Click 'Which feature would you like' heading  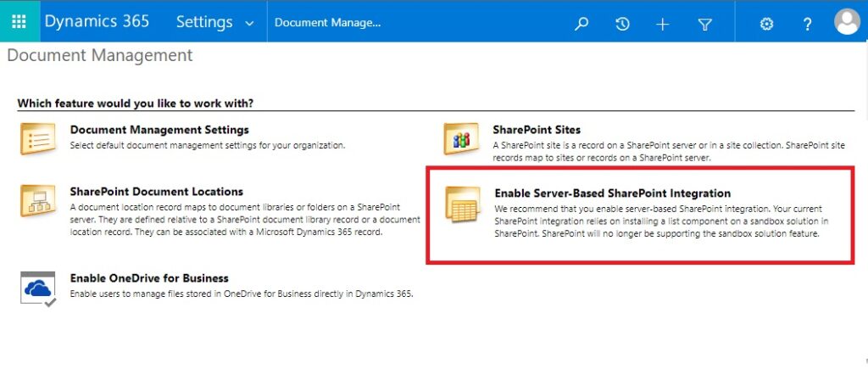(x=136, y=103)
